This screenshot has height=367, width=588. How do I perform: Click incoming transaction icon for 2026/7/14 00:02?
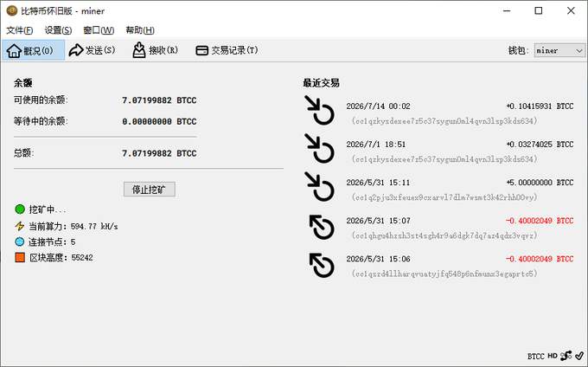point(319,110)
